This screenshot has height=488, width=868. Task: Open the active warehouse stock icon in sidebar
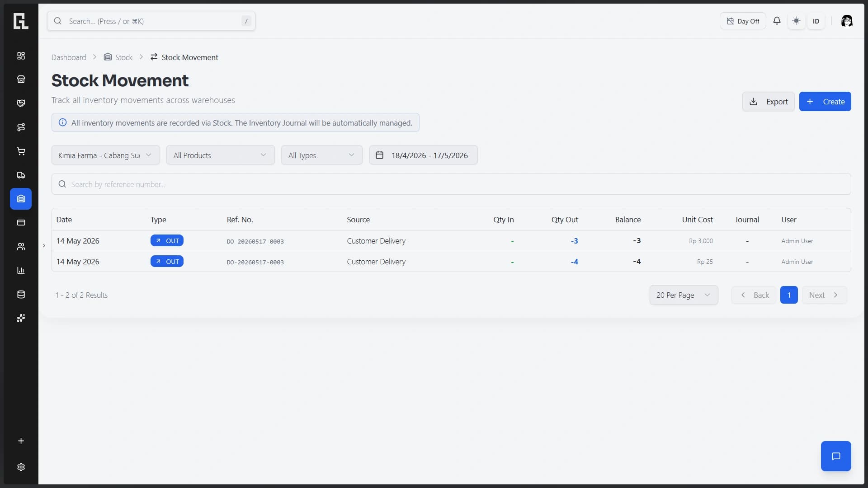coord(21,199)
